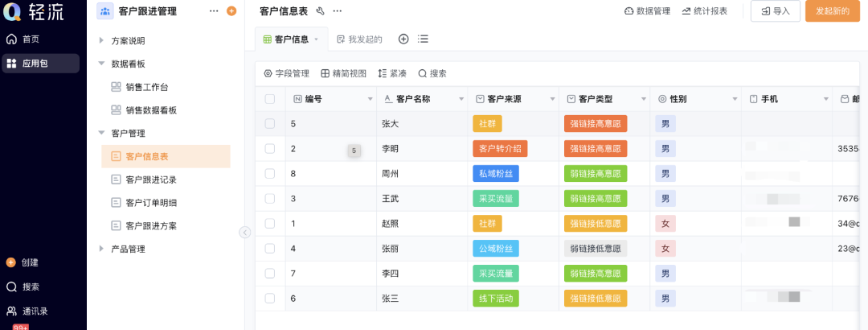Click the 搜索 icon in left sidebar
Viewport: 868px width, 330px height.
tap(11, 287)
